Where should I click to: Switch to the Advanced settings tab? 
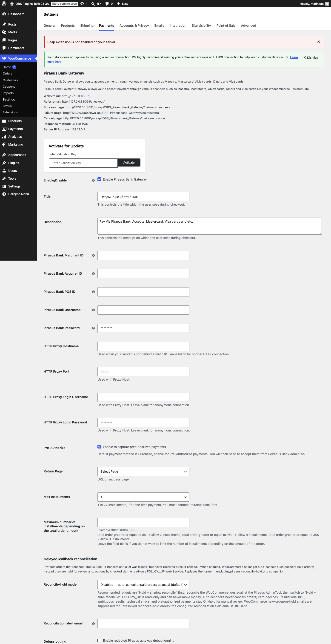pos(248,26)
